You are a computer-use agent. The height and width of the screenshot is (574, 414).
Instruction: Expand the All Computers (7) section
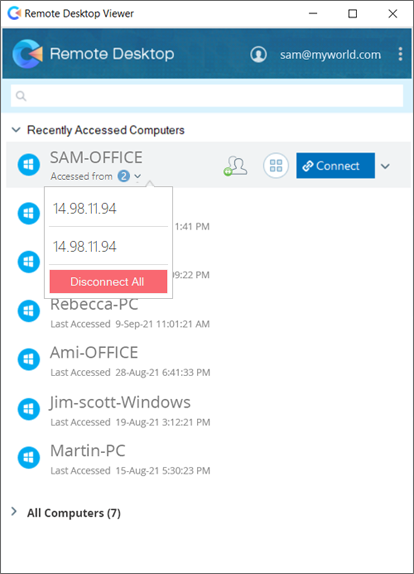(x=14, y=512)
